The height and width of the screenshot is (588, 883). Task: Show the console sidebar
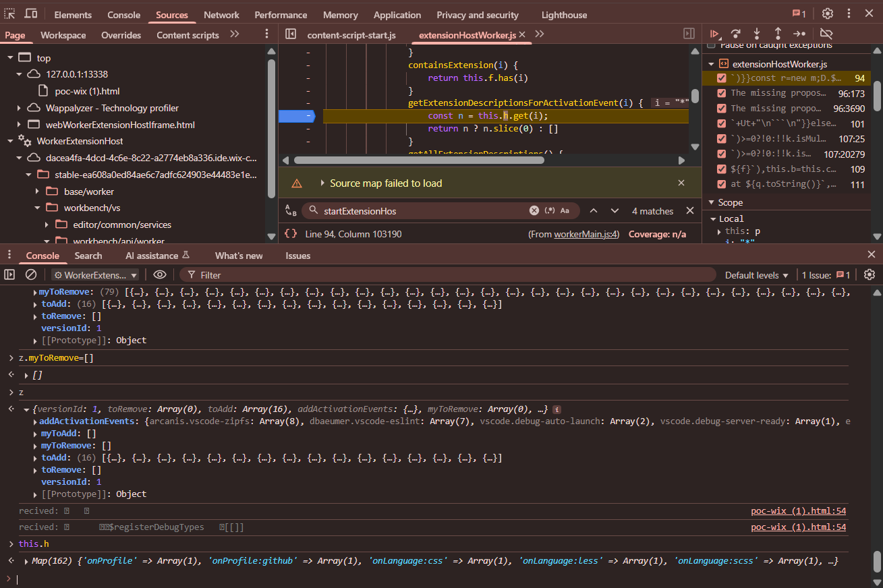pos(9,274)
